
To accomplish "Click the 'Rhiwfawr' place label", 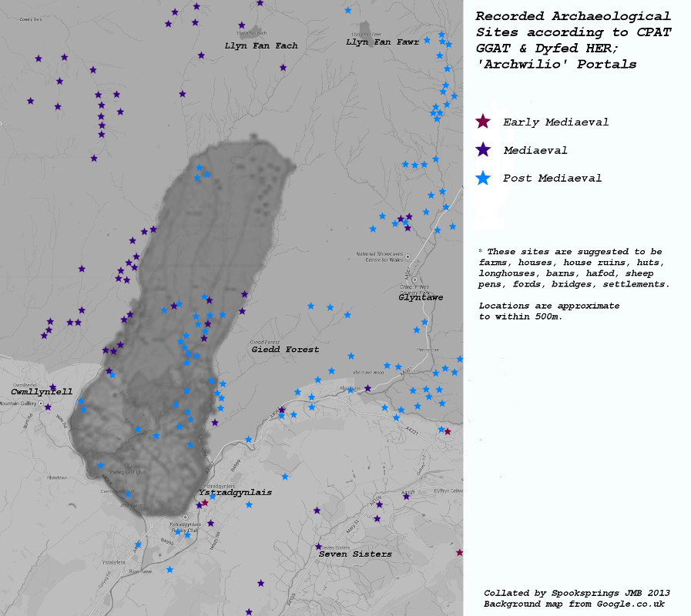I will point(57,477).
